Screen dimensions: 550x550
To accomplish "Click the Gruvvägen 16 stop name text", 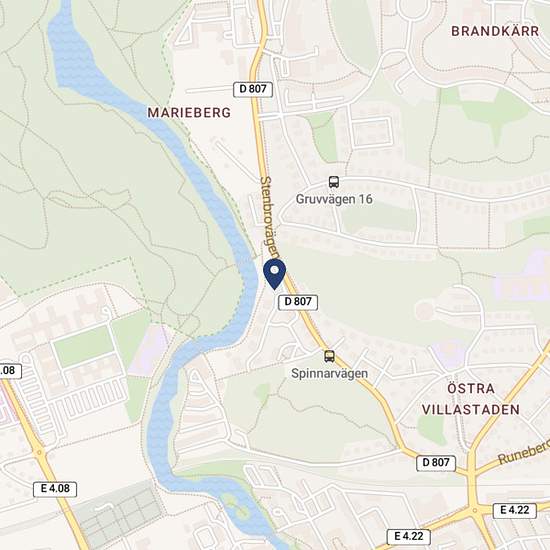I will click(334, 199).
